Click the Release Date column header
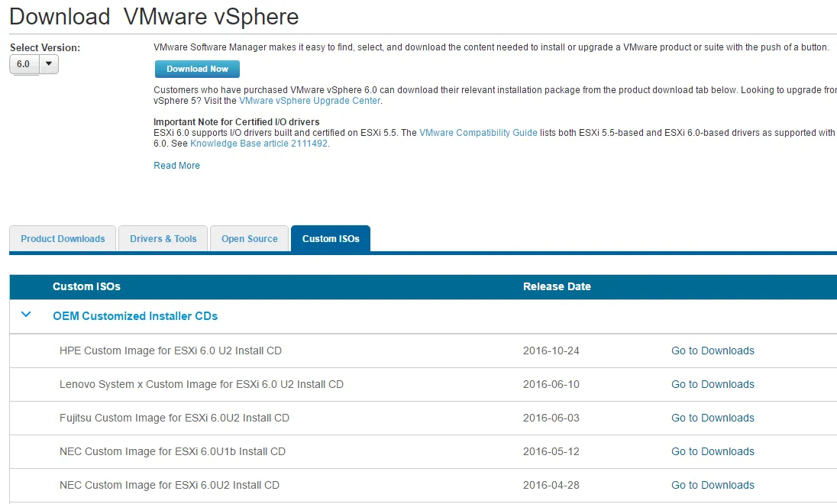The image size is (837, 504). 557,287
